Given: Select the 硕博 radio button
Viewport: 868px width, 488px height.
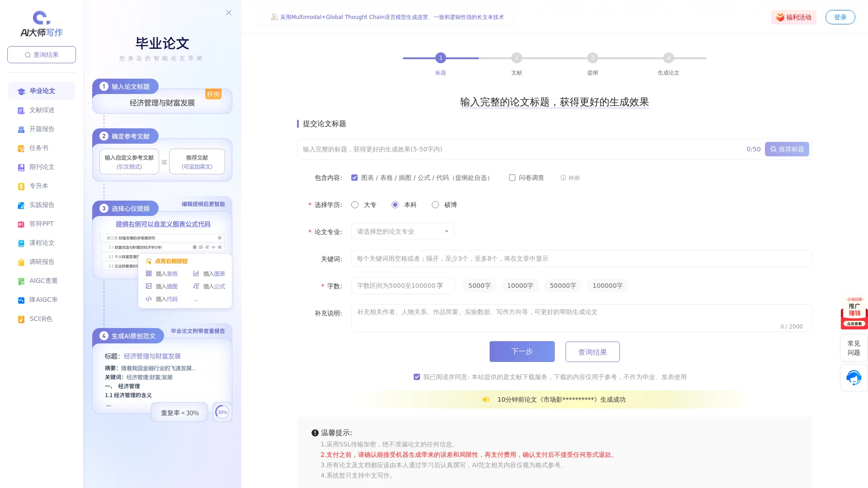Looking at the screenshot, I should (435, 205).
